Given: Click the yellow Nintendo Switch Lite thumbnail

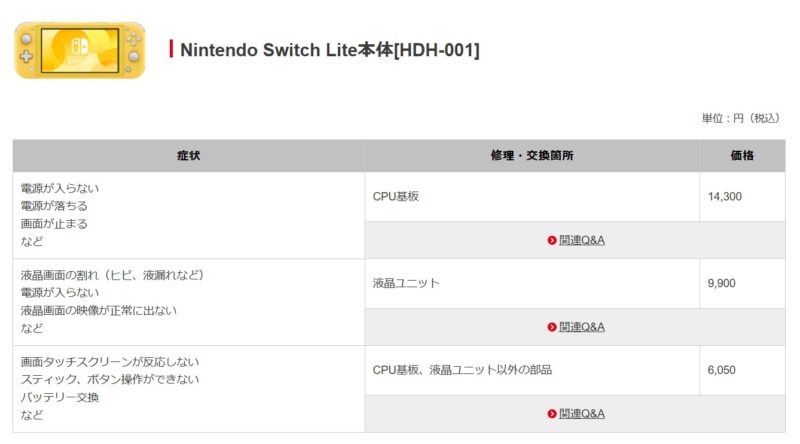Looking at the screenshot, I should click(80, 50).
